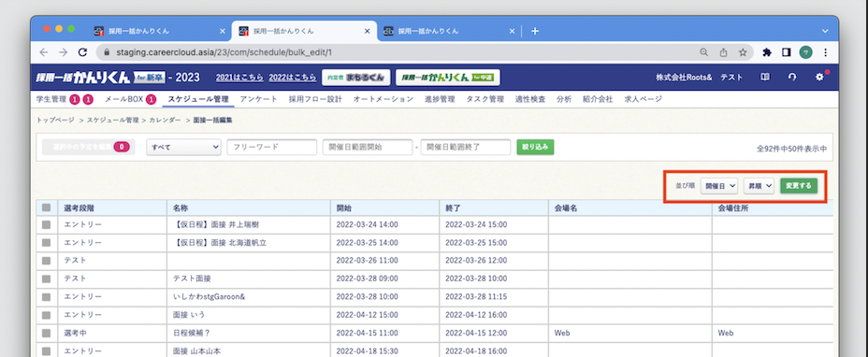Screen dimensions: 868x357
Task: Reload the page with refresh icon
Action: pyautogui.click(x=82, y=52)
